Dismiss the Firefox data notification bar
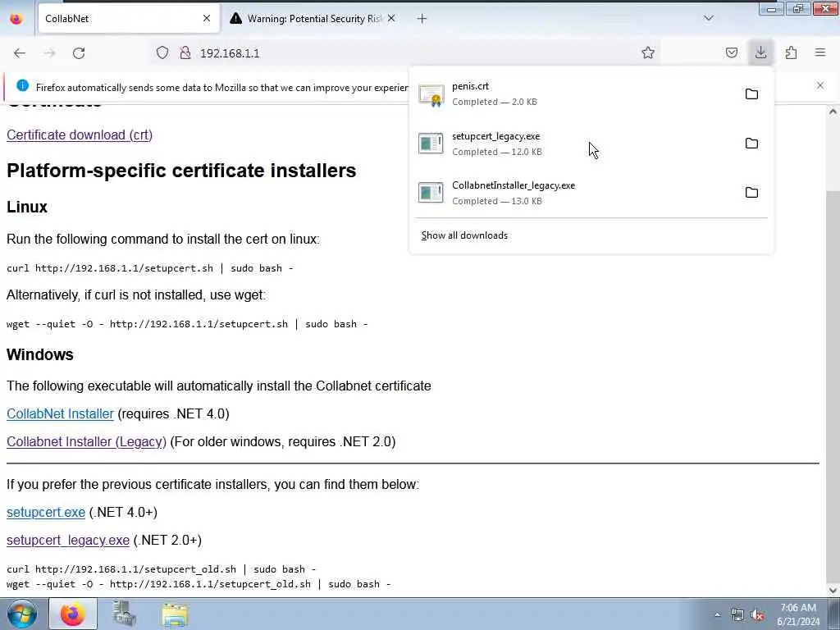840x630 pixels. [x=820, y=85]
